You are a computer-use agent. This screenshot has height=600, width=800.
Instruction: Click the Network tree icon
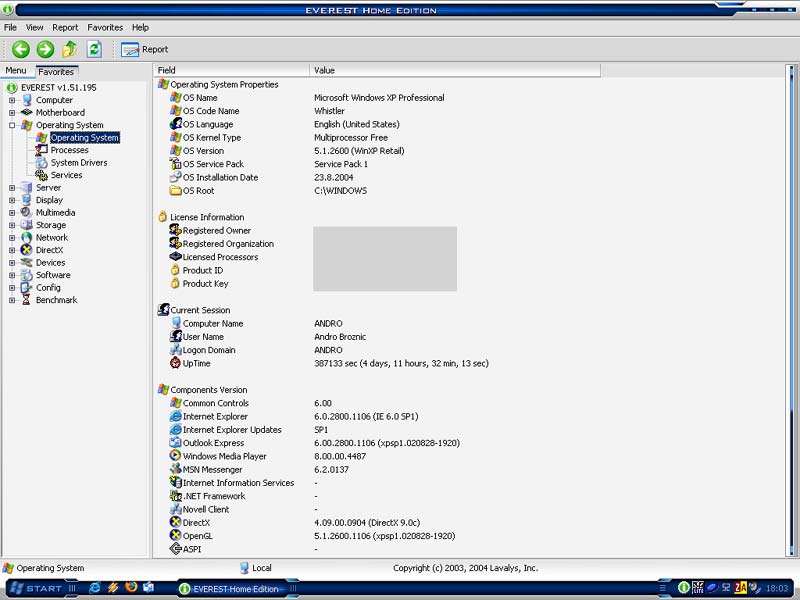[27, 238]
